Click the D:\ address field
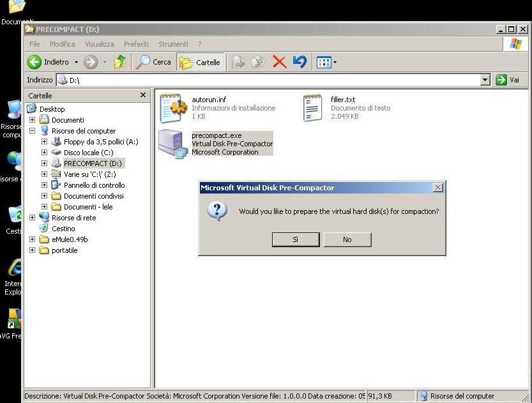This screenshot has height=403, width=532. coord(268,80)
